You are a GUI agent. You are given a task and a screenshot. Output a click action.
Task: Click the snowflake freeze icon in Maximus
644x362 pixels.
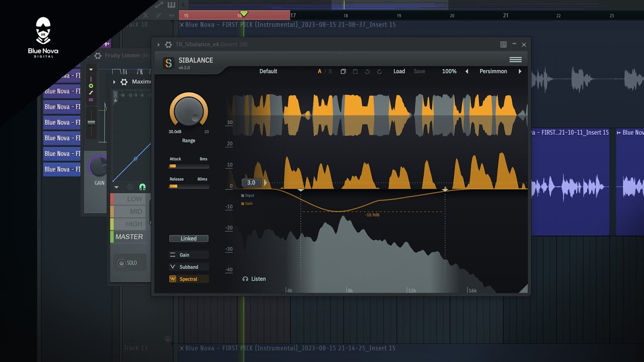point(130,187)
